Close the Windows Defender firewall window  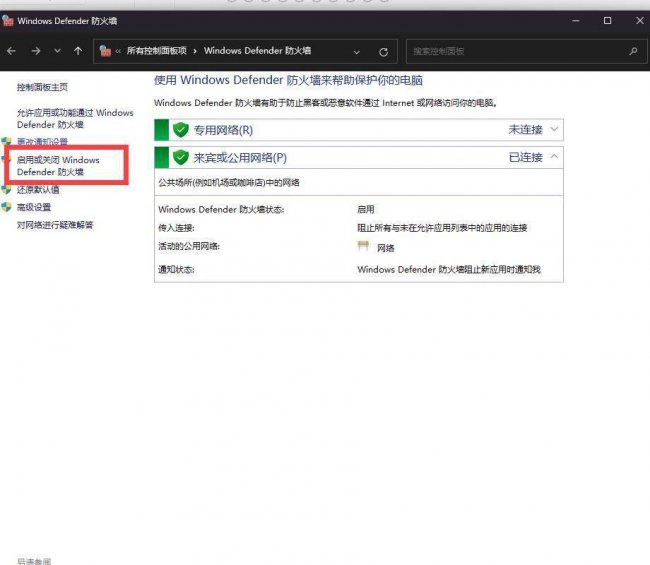640,21
